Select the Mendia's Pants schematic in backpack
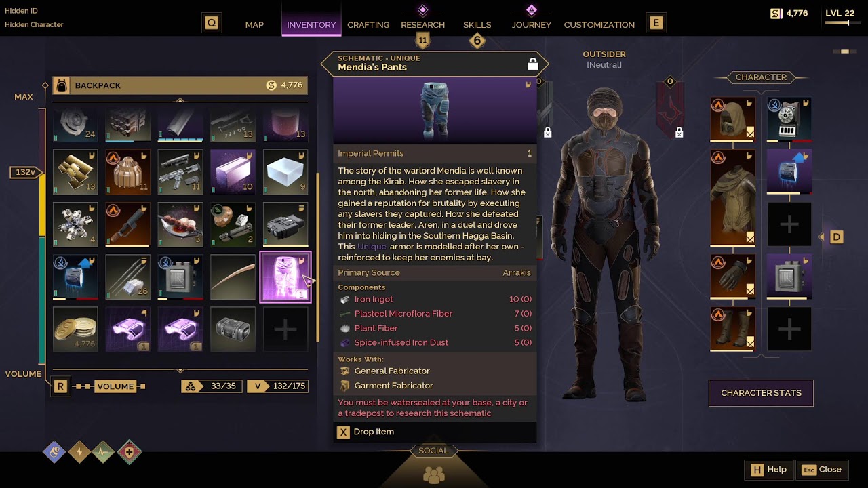 pos(285,277)
